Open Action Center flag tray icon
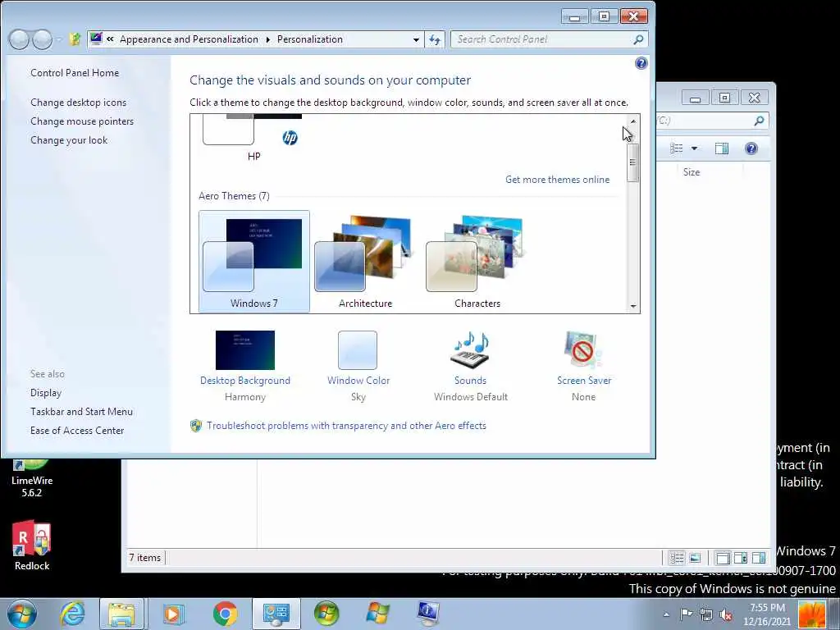 coord(687,614)
